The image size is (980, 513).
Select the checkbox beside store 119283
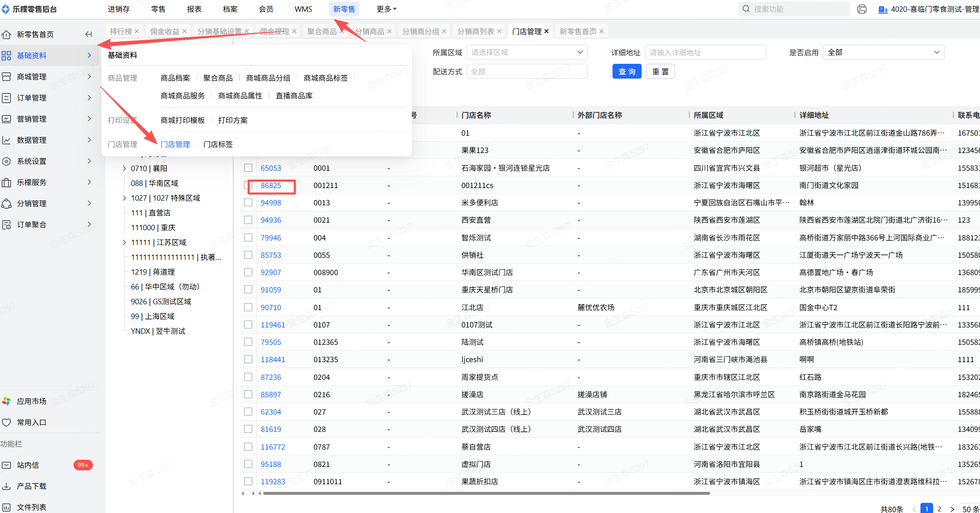pos(248,481)
